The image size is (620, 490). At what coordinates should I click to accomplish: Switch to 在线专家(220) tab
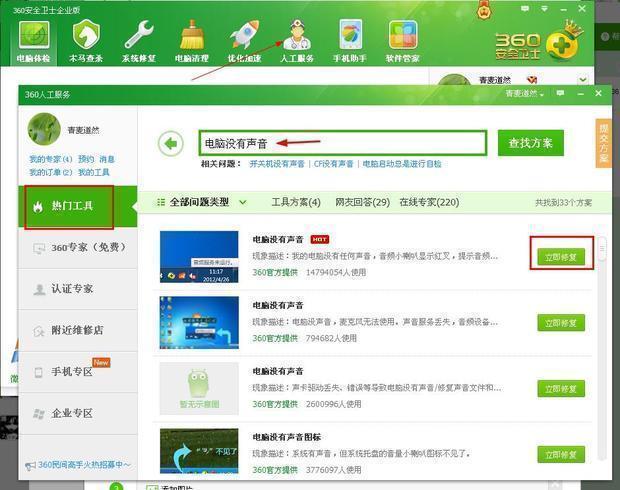(429, 202)
